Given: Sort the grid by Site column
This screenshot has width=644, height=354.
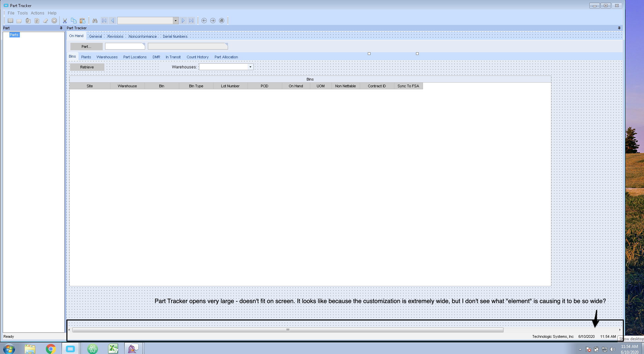Looking at the screenshot, I should [x=90, y=86].
